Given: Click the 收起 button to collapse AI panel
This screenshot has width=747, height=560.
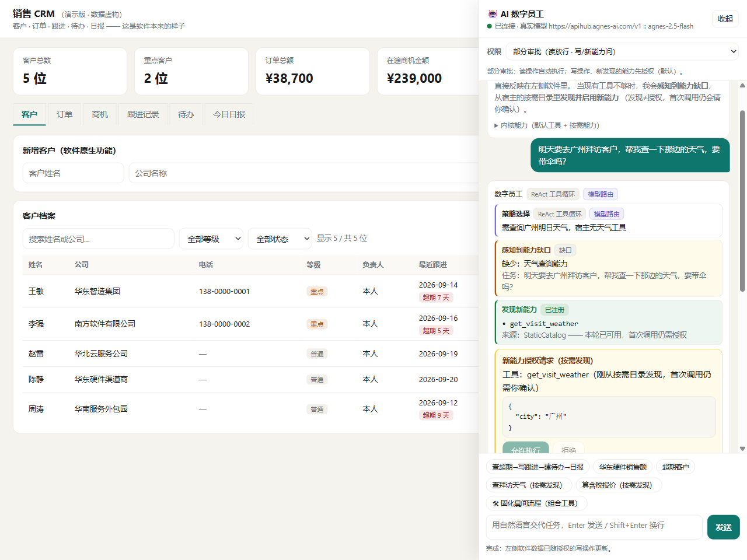Looking at the screenshot, I should (x=725, y=19).
